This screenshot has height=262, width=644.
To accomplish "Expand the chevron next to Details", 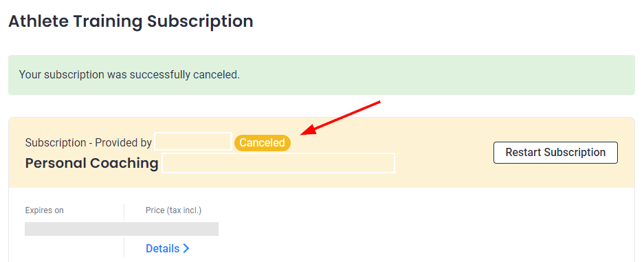I will pos(186,248).
